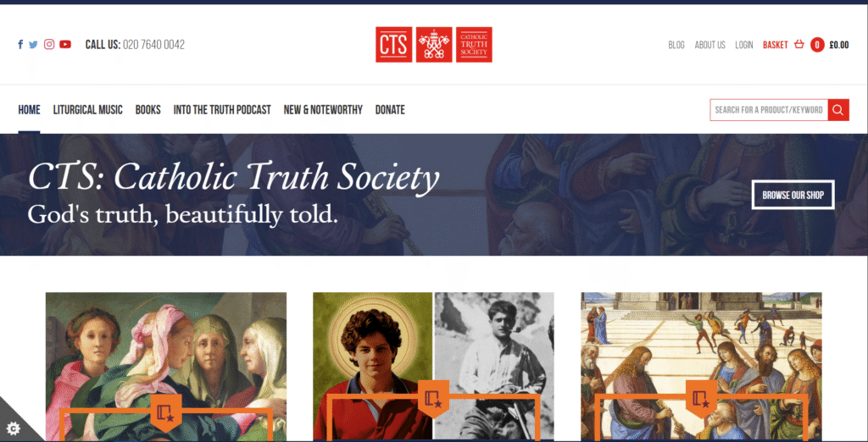868x442 pixels.
Task: Click the red search magnifier button
Action: pyautogui.click(x=838, y=109)
